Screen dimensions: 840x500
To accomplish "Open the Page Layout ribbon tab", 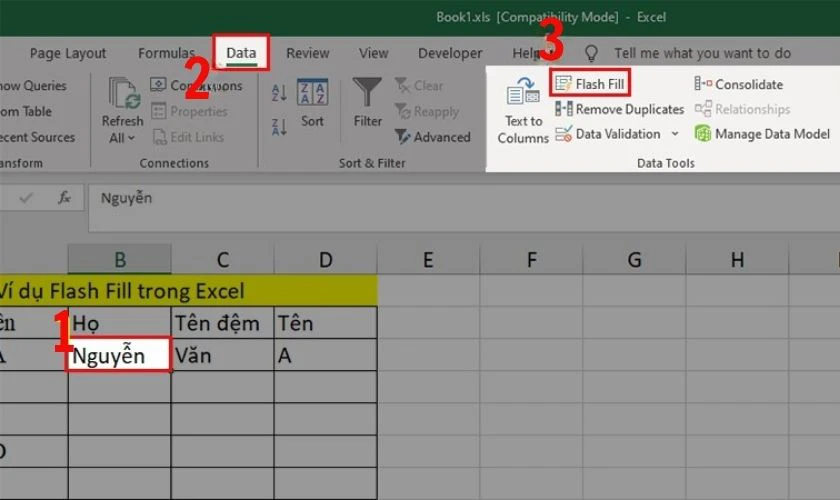I will click(68, 53).
